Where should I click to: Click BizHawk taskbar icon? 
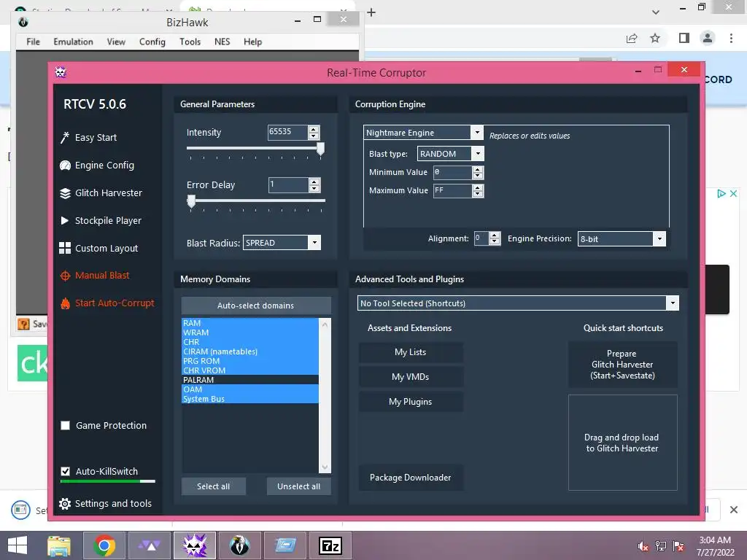(239, 545)
